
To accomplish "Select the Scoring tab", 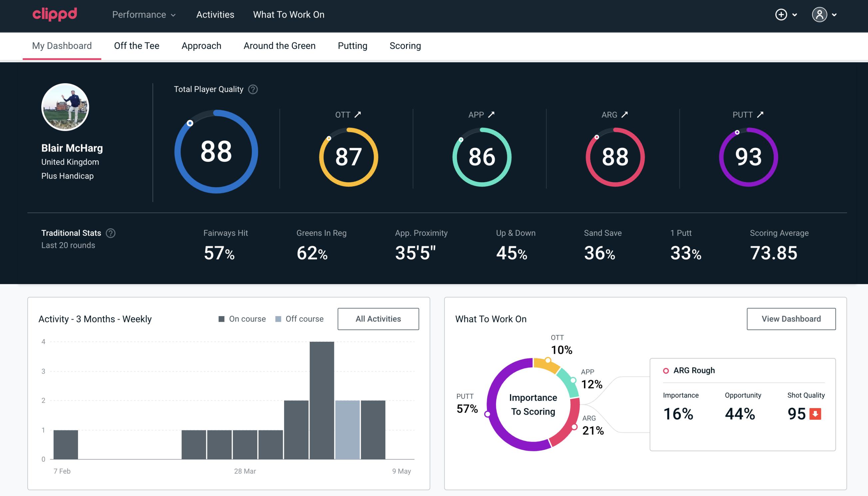I will pyautogui.click(x=405, y=45).
